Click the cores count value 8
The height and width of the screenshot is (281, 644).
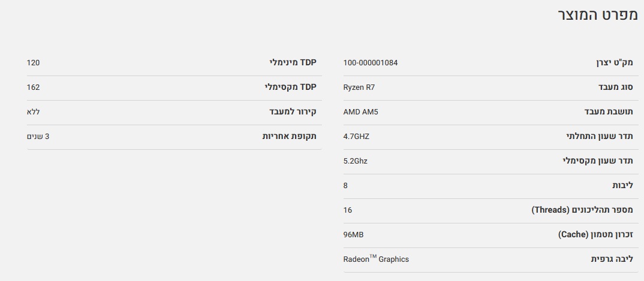coord(345,186)
